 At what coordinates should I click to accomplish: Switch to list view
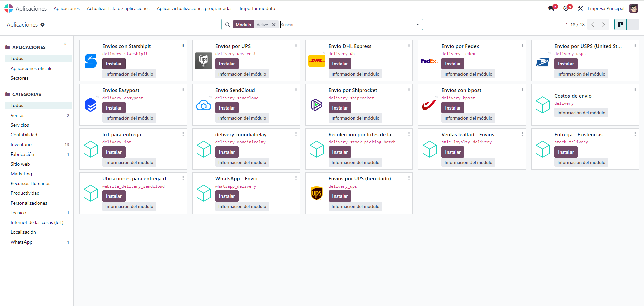[x=633, y=25]
